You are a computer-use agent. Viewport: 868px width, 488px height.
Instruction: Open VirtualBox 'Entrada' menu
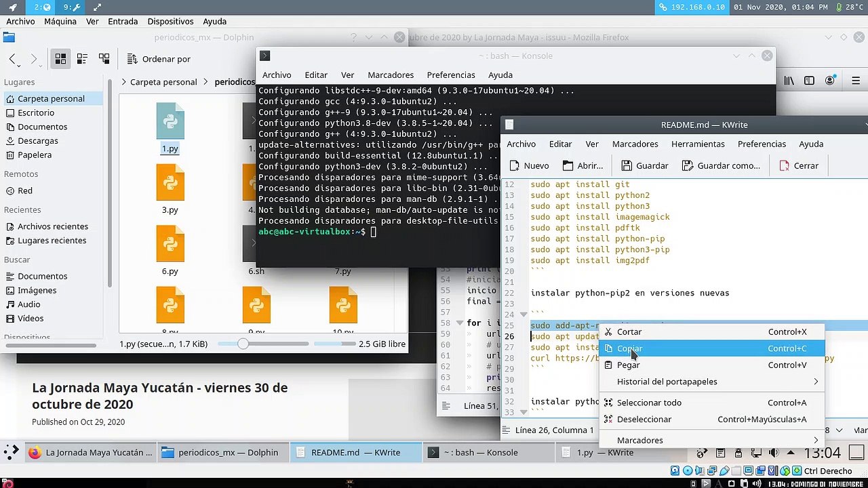pyautogui.click(x=123, y=21)
